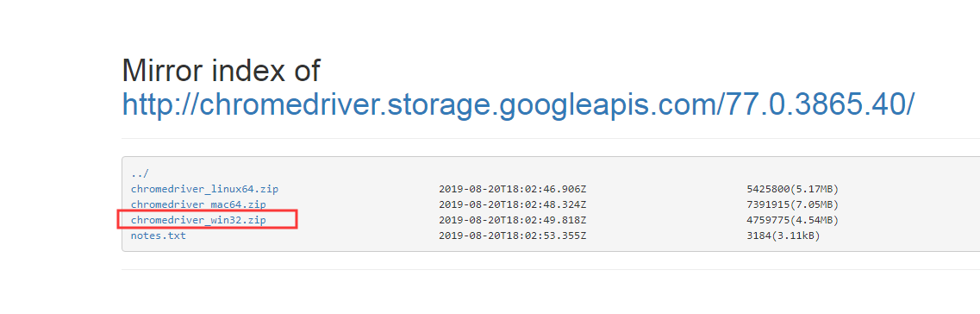980x314 pixels.
Task: Click the win32 timestamp ending 49.818Z
Action: [x=513, y=220]
